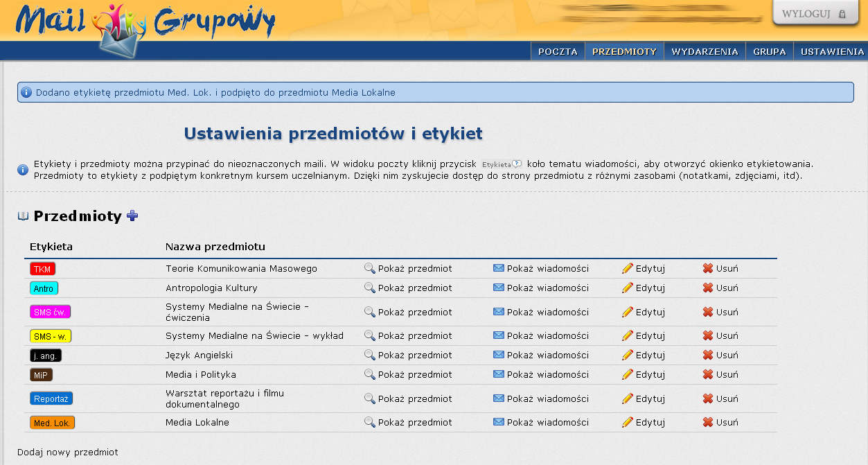Click the orange Med. Lok. label

[52, 423]
